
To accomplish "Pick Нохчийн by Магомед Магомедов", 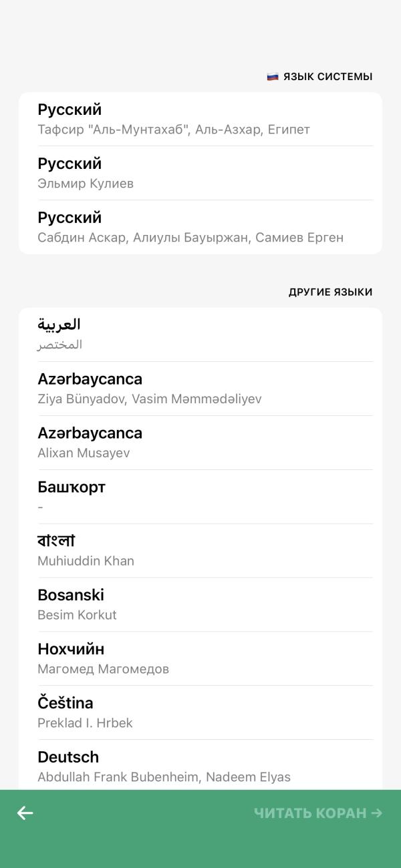I will 200,659.
